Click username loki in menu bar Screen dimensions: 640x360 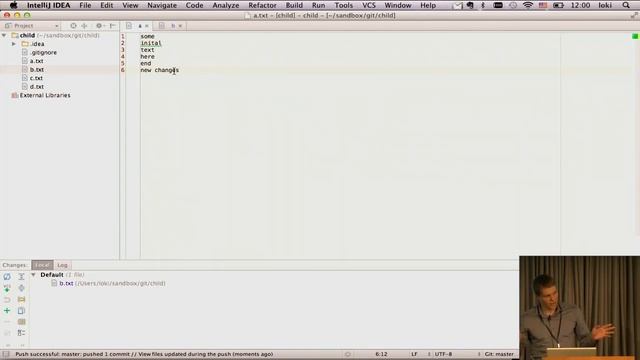click(x=605, y=5)
